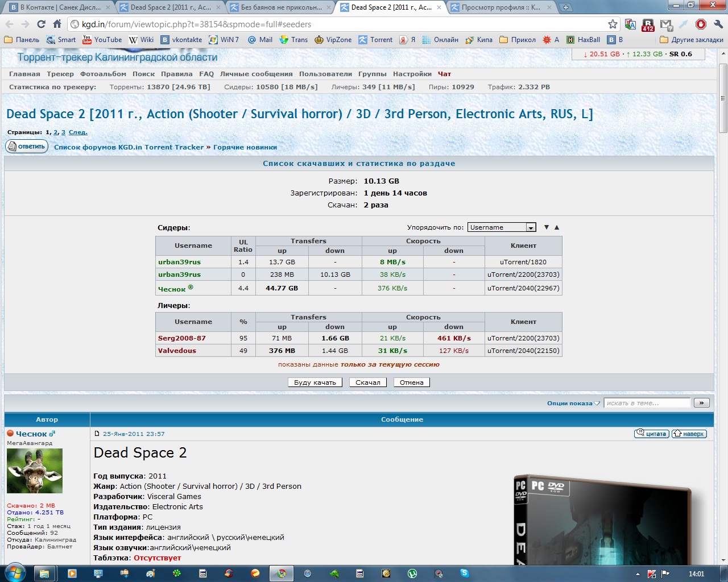Open Фотоальбом menu item
The height and width of the screenshot is (582, 728).
103,74
